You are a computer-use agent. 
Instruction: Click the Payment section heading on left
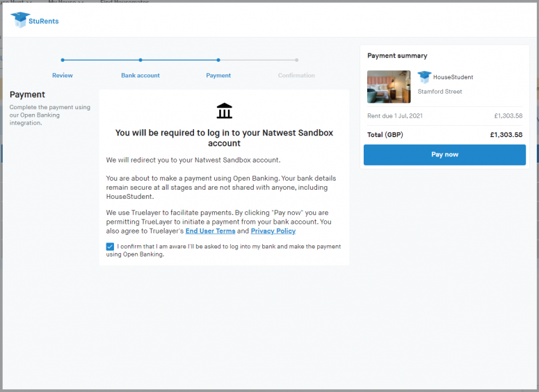pos(27,95)
